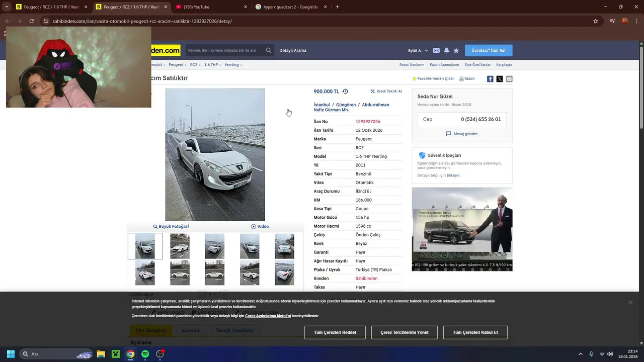Open the browser tab search dropdown
The height and width of the screenshot is (362, 644).
[x=7, y=7]
